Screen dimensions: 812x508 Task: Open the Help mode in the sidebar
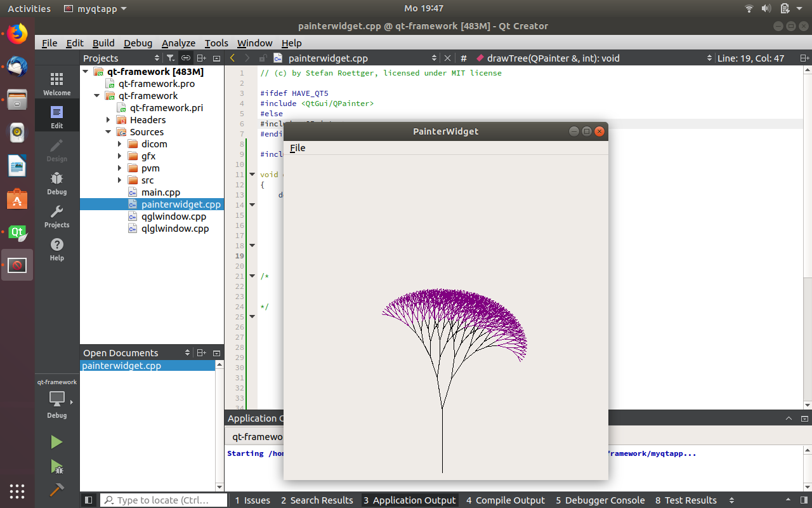point(56,249)
